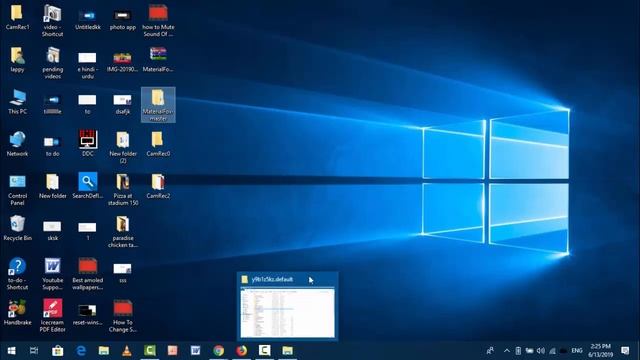Select the CamRec0 folder icon
640x360 pixels.
tap(158, 144)
